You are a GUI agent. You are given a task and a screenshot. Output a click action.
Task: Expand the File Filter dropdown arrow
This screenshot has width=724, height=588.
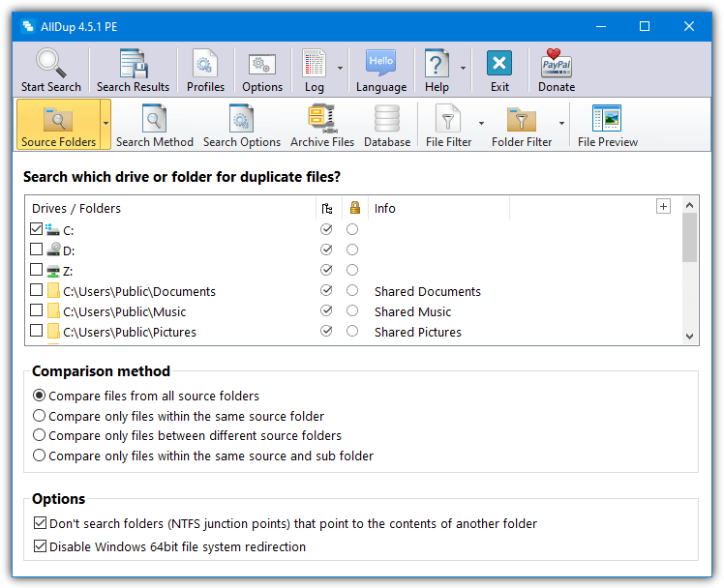tap(481, 124)
